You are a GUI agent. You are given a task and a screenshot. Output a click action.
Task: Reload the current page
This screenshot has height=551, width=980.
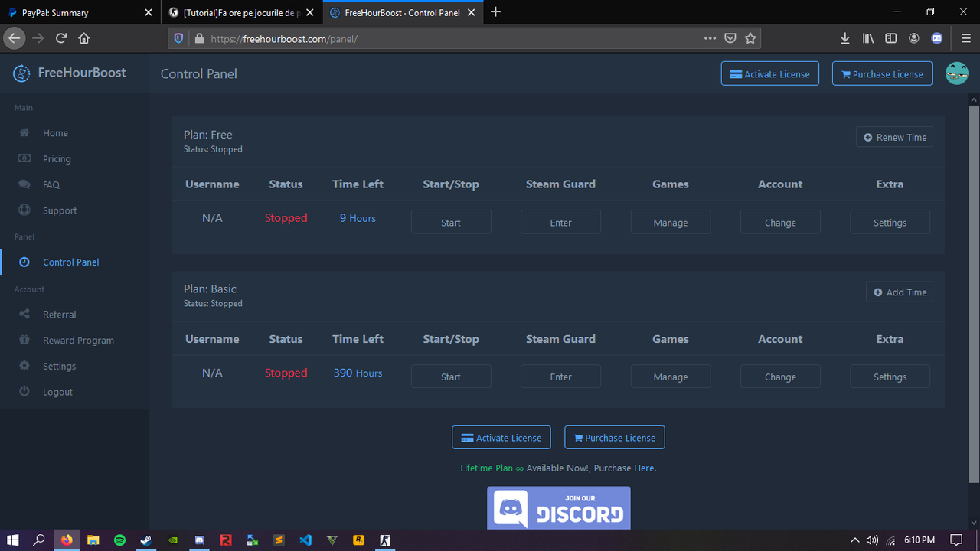tap(61, 38)
